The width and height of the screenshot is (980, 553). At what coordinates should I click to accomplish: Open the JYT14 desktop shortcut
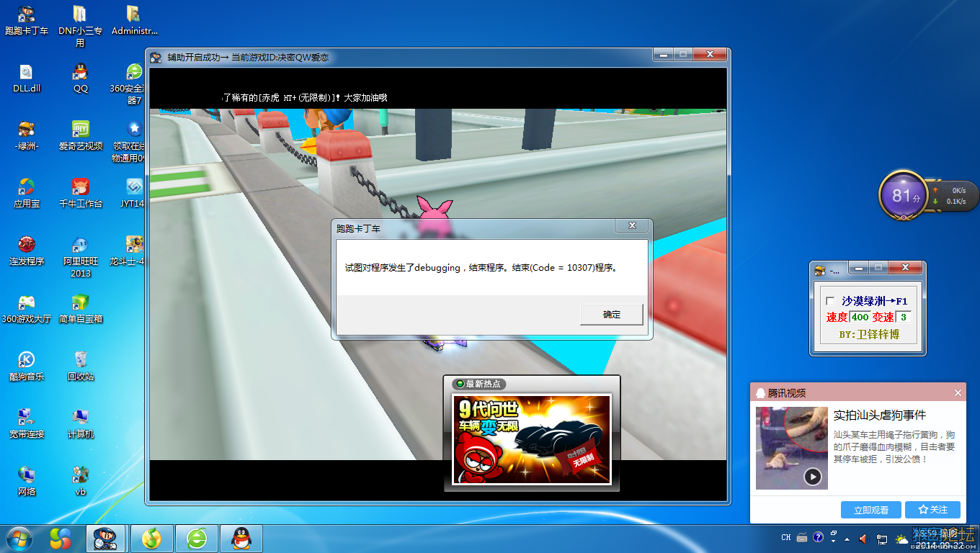[134, 193]
